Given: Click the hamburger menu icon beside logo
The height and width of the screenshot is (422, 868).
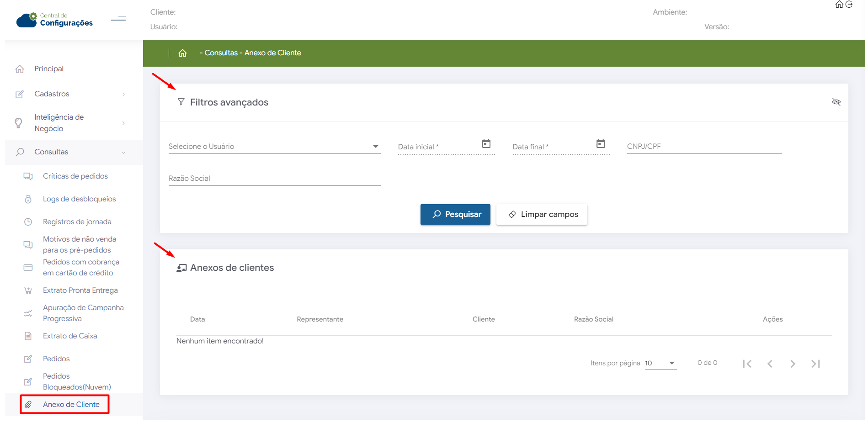Looking at the screenshot, I should (118, 20).
